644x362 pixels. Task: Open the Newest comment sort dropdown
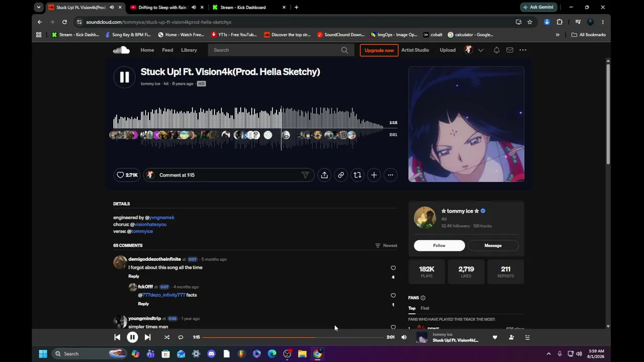tap(386, 245)
